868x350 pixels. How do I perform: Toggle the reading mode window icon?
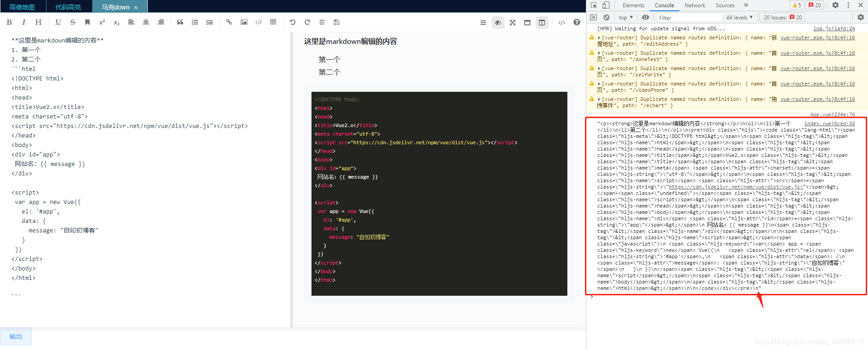pyautogui.click(x=527, y=23)
